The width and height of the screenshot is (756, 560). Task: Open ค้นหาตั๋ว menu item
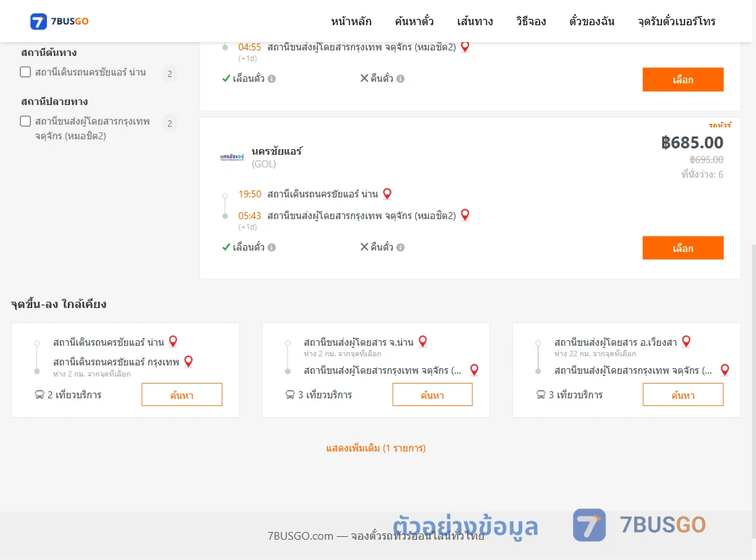point(414,21)
